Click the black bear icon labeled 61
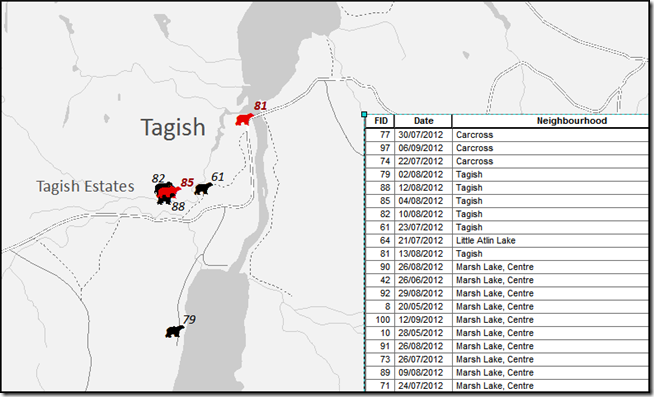 [204, 189]
